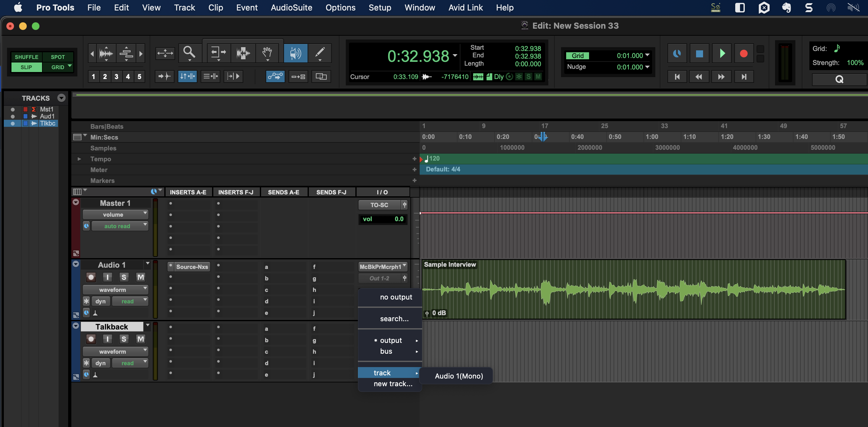
Task: Click zoom preset 3 button
Action: (116, 76)
